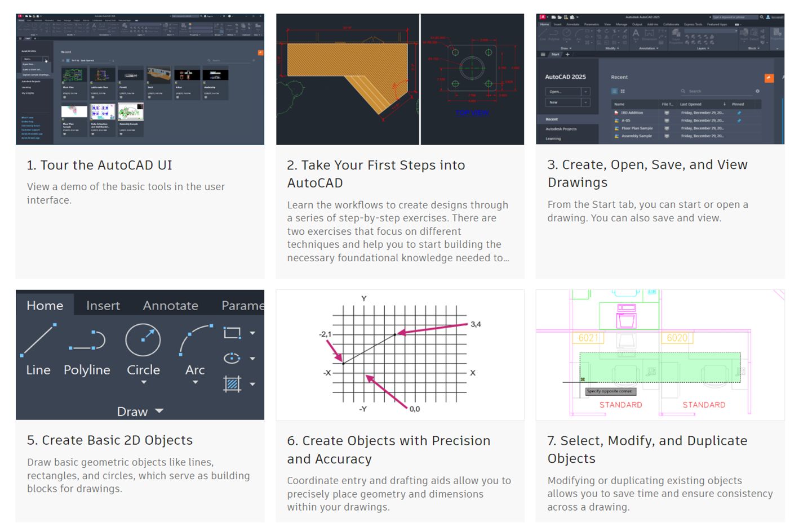
Task: Open the dropdown arrow under Arc
Action: 195,382
